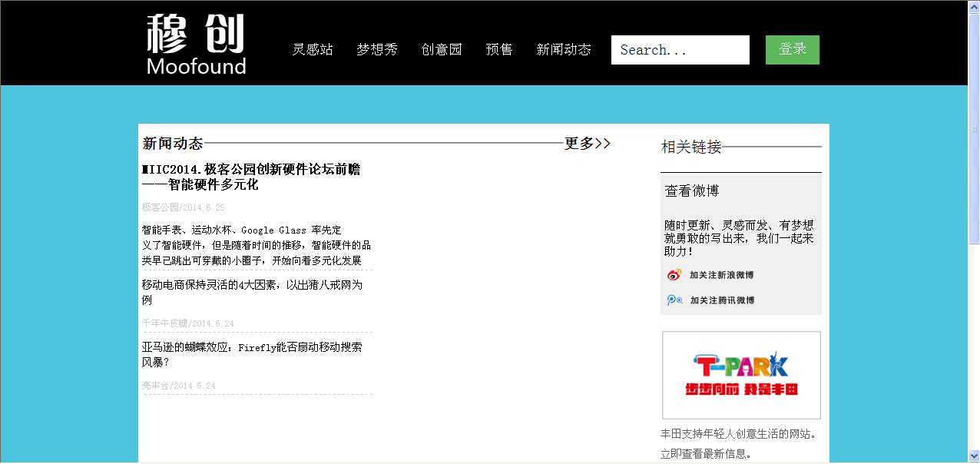Click the scrollbar down arrow
Viewport: 980px width, 464px height.
(974, 457)
